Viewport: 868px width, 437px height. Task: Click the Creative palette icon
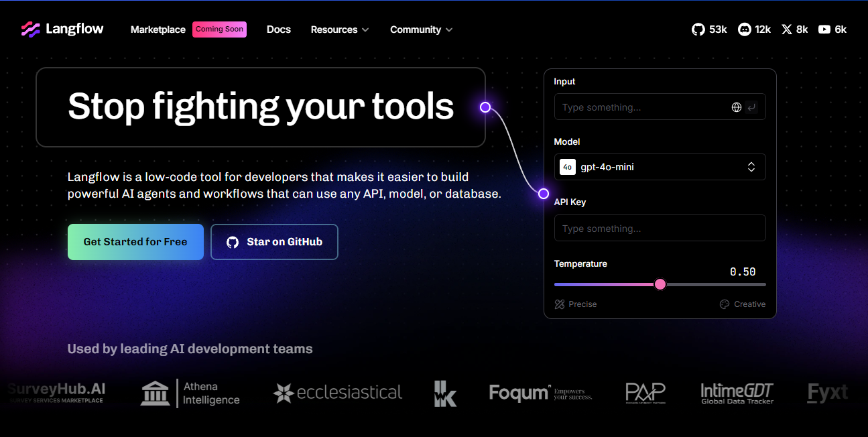[x=724, y=304]
